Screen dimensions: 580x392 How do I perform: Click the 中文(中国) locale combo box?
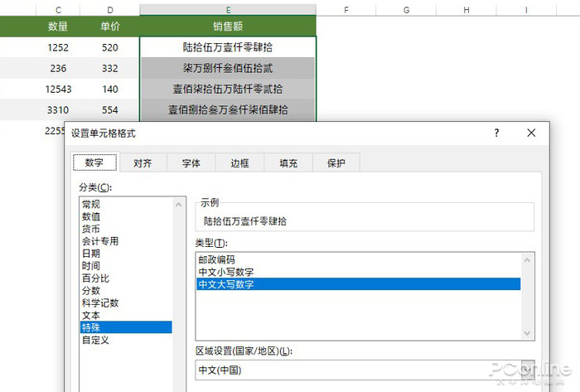[365, 370]
